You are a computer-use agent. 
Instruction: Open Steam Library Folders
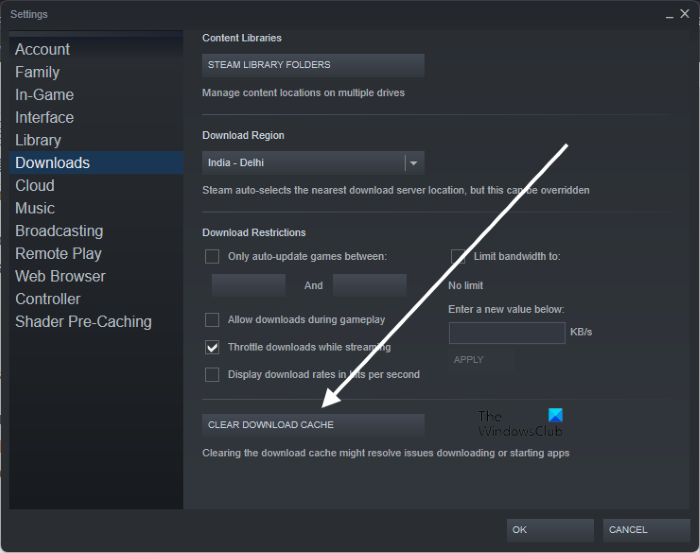pyautogui.click(x=313, y=65)
